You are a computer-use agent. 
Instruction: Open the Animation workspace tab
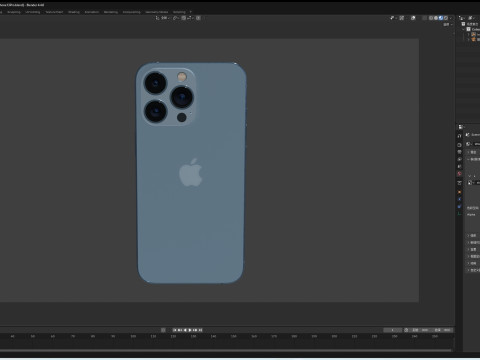(x=92, y=12)
